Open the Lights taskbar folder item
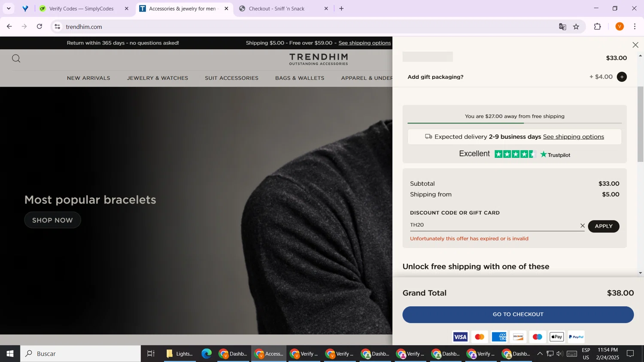The image size is (644, 362). (x=180, y=354)
